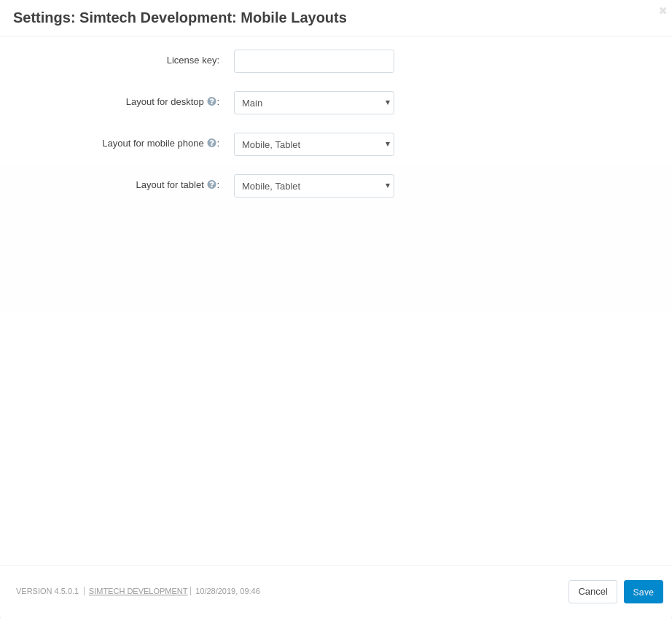Click the Layout for tablet label
This screenshot has width=672, height=618.
pos(170,184)
